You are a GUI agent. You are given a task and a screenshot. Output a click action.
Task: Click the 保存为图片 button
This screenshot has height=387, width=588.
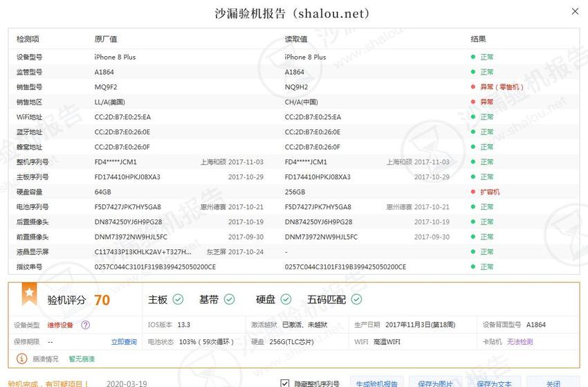pos(435,381)
